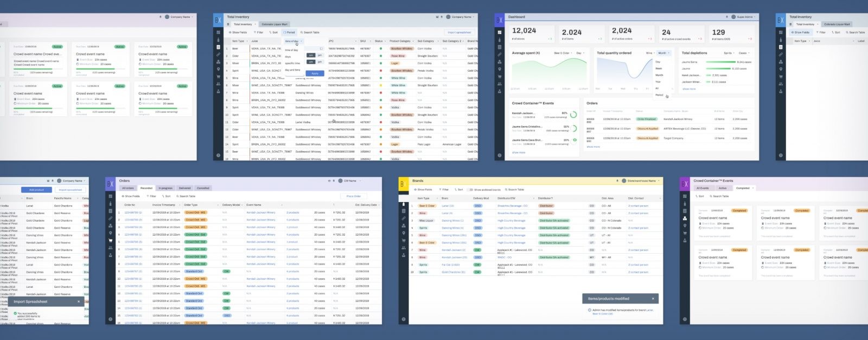This screenshot has width=868, height=340.
Task: Click Import spreadsheet button in center Total Inventory
Action: [x=459, y=32]
